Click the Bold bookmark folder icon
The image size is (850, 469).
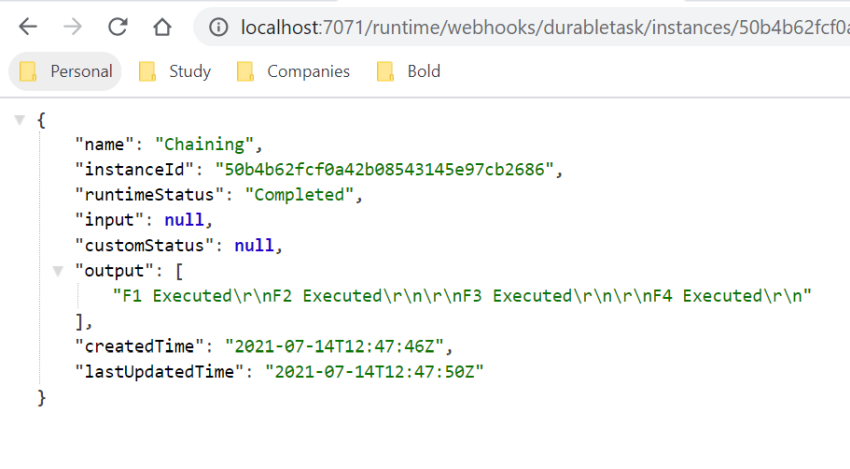click(x=385, y=72)
